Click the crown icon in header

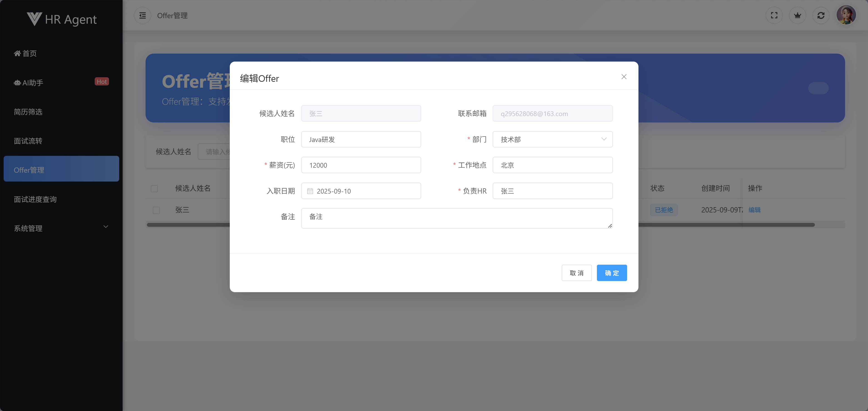pos(797,15)
